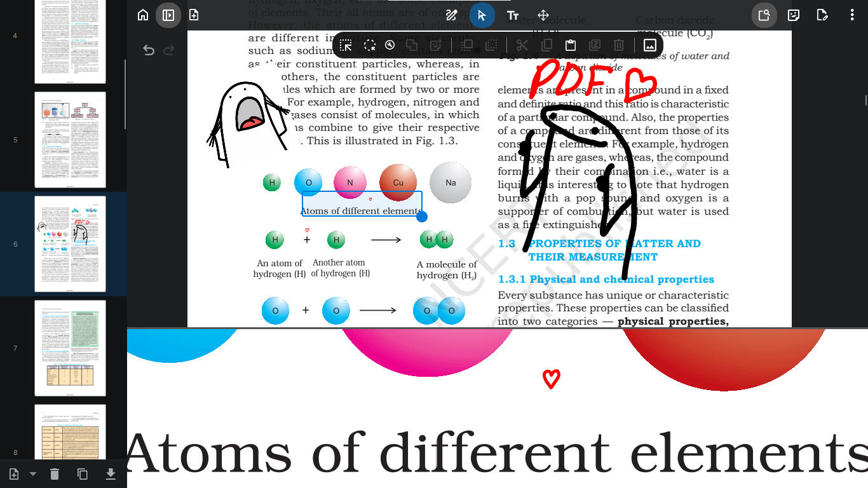This screenshot has width=868, height=488.
Task: Insert an image using picture icon
Action: point(650,45)
